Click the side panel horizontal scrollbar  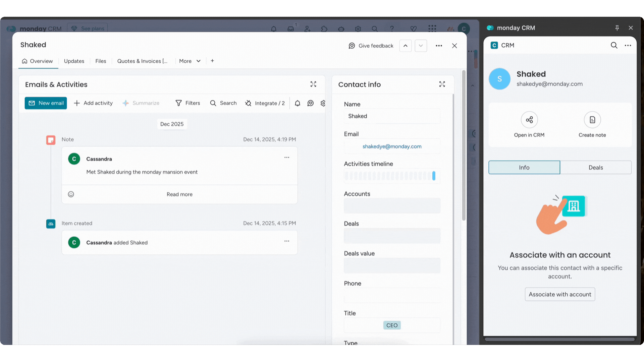pos(559,339)
